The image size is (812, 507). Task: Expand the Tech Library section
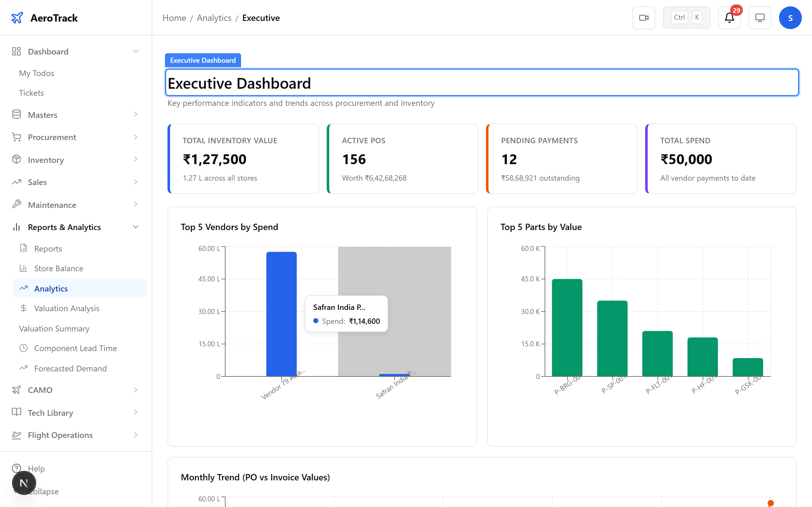(135, 413)
